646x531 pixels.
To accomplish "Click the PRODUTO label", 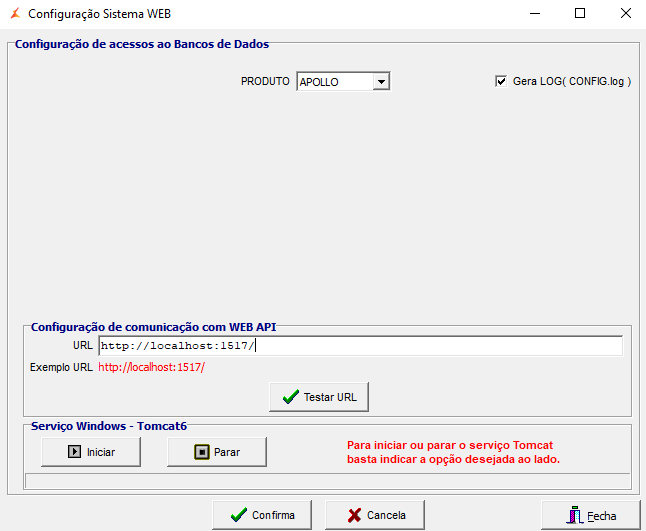I will coord(265,81).
